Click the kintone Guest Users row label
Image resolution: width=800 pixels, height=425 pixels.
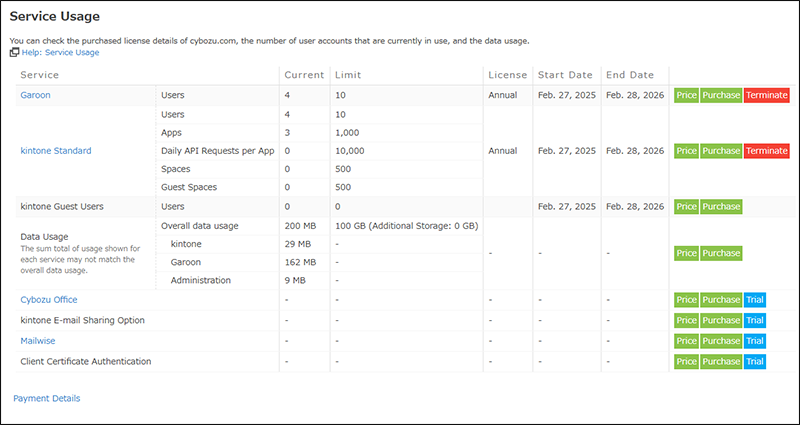coord(62,207)
